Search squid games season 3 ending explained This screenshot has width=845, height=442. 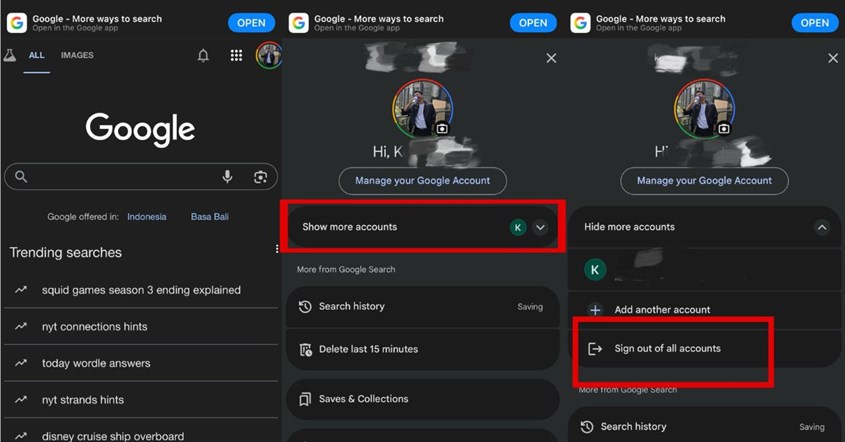point(141,290)
